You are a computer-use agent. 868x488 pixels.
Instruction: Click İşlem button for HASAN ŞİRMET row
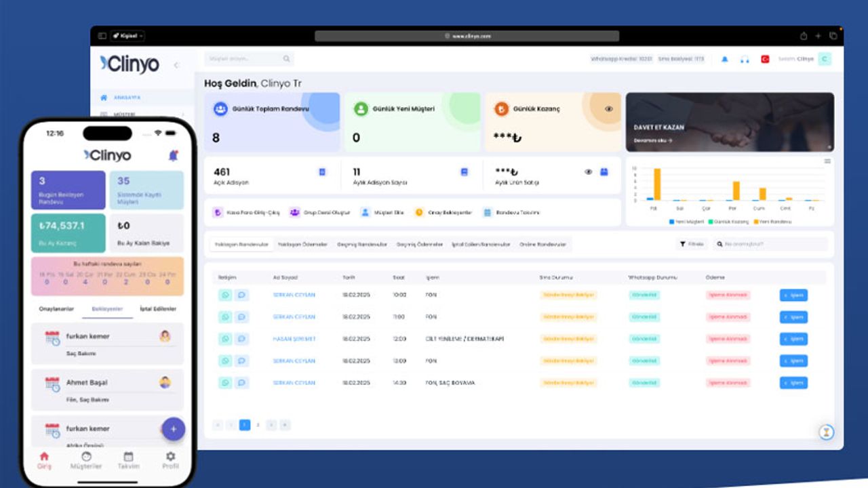(793, 339)
